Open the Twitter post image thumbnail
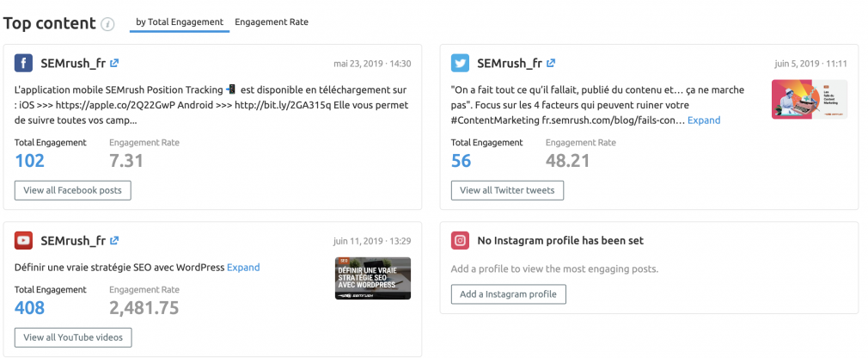This screenshot has width=868, height=358. point(810,99)
